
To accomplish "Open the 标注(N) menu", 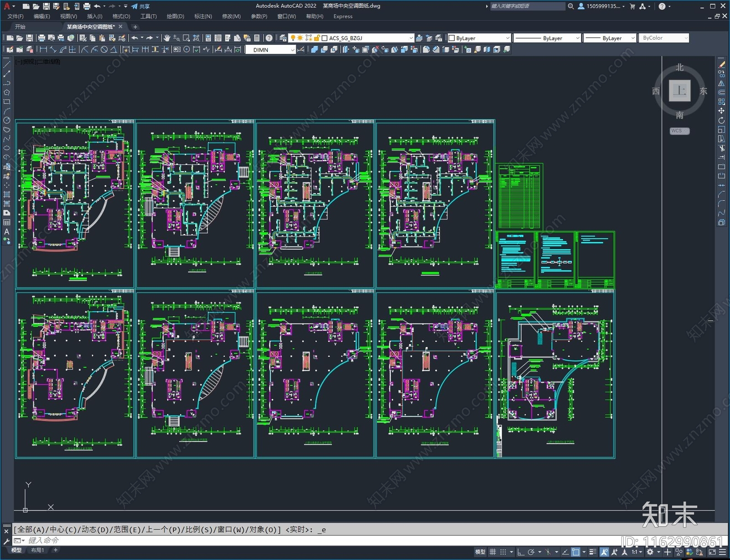I will (203, 16).
